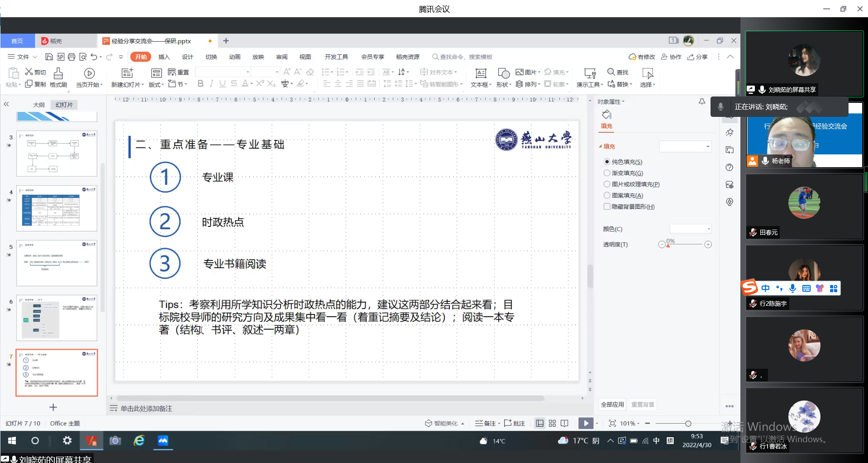Open the Find (查找) tool
This screenshot has width=868, height=463.
(x=618, y=72)
